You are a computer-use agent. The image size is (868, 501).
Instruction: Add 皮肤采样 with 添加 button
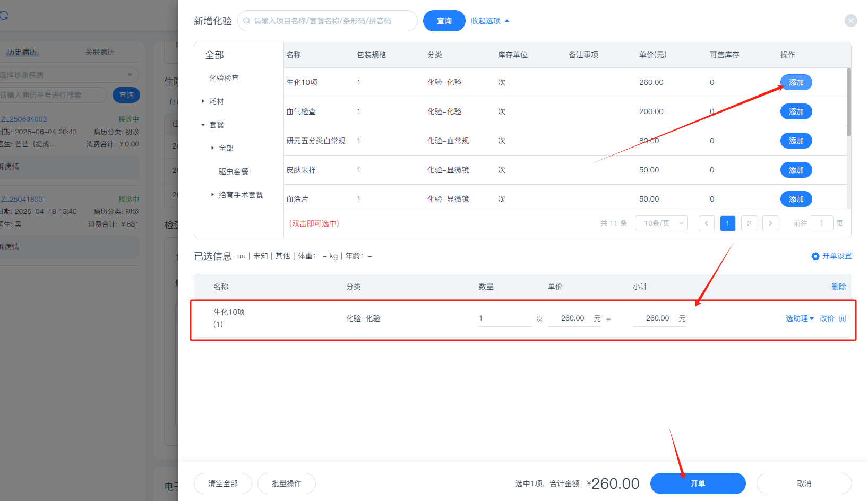coord(796,170)
